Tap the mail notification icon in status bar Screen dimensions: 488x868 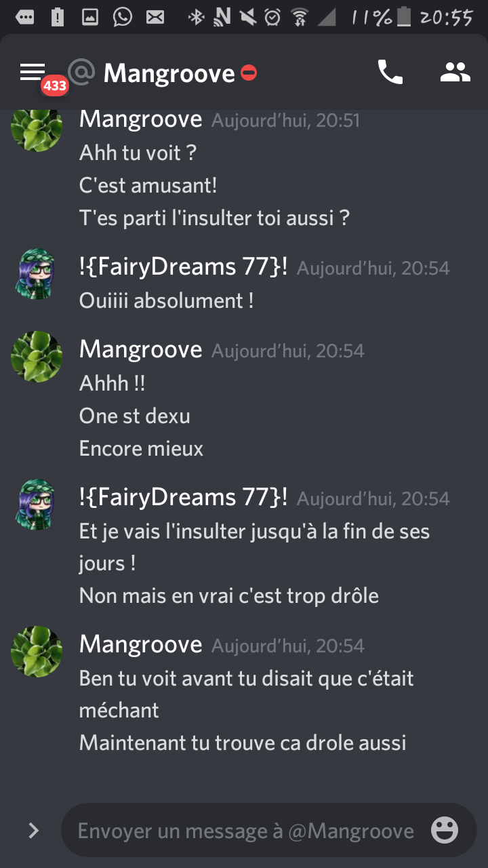155,17
